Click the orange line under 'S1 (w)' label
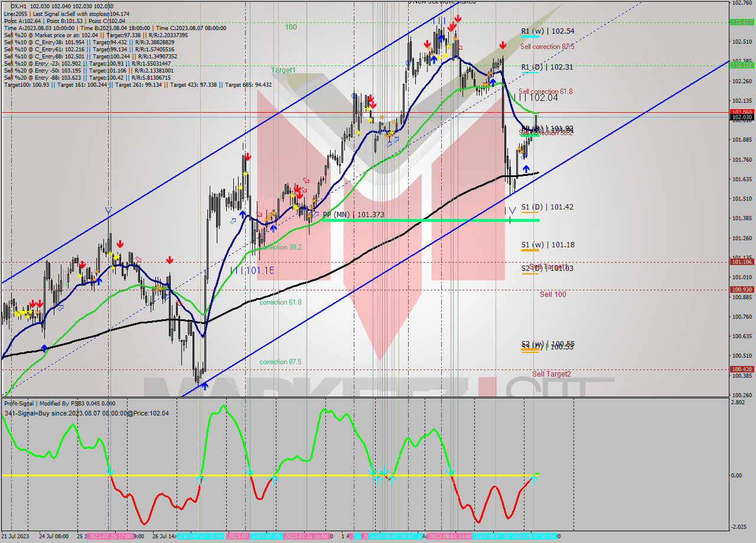This screenshot has height=543, width=756. tap(530, 250)
